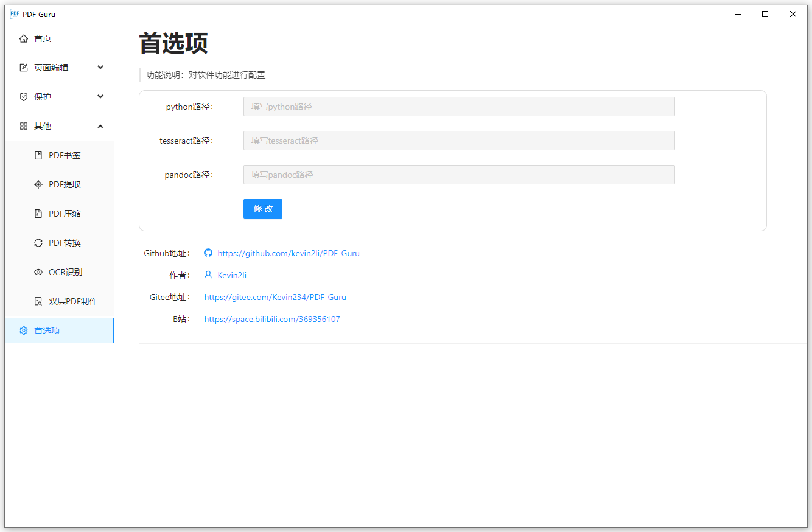Click the file search icon beside 双层PDF制作

38,301
